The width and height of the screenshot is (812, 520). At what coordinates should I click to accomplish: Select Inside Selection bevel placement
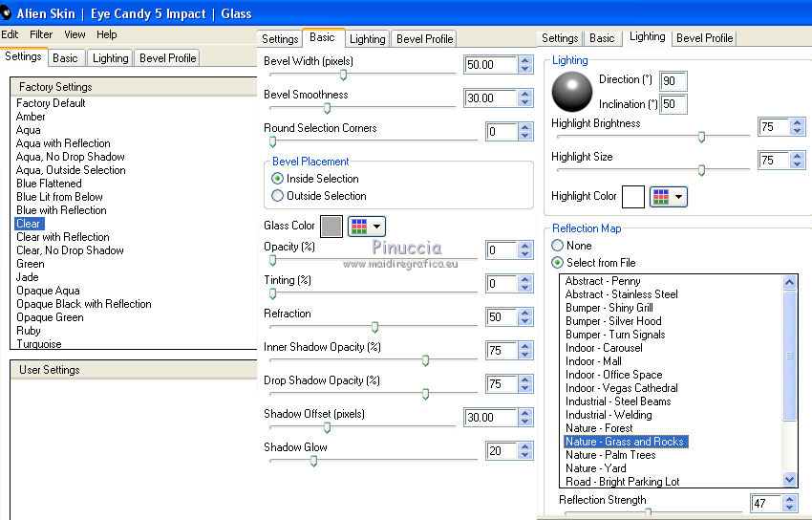click(x=278, y=179)
